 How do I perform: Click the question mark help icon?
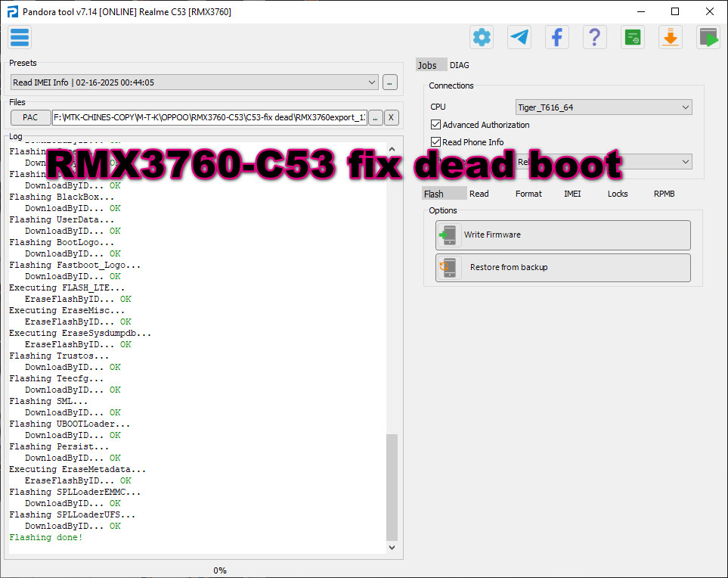pos(595,37)
